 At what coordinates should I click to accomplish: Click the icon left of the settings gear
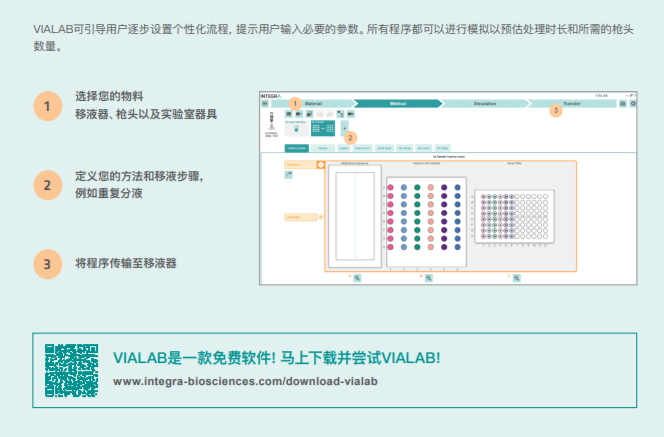coord(623,104)
